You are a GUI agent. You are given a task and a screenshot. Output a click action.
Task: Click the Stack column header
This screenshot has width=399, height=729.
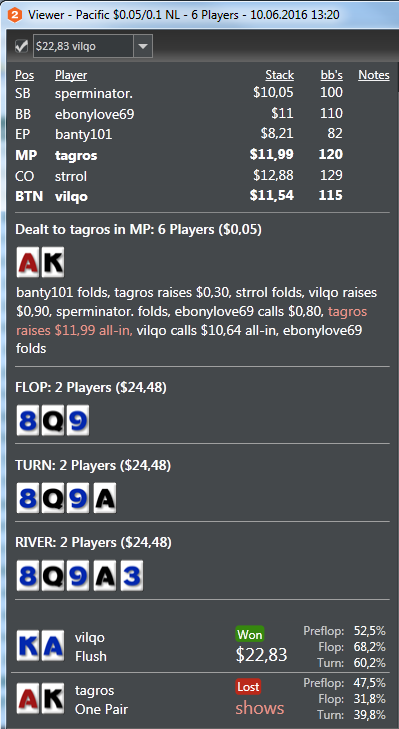[279, 75]
